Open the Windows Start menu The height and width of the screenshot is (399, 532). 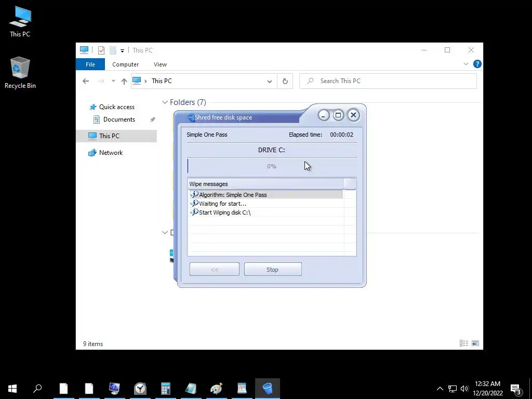[12, 389]
